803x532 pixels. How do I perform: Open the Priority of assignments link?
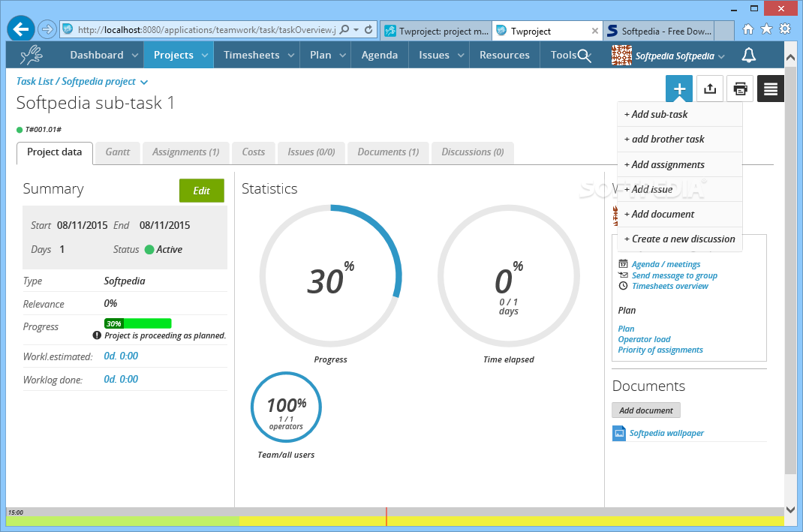(x=660, y=350)
